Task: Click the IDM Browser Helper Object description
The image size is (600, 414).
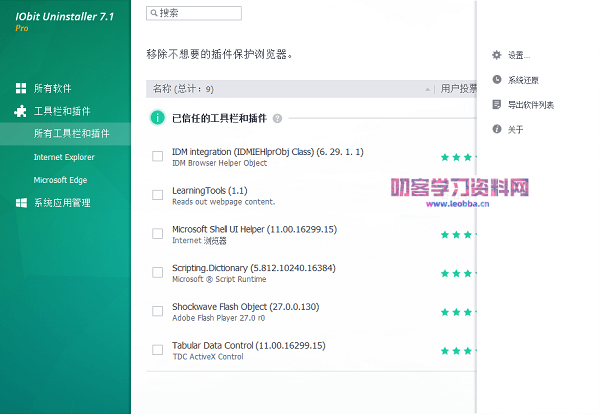Action: click(x=219, y=163)
